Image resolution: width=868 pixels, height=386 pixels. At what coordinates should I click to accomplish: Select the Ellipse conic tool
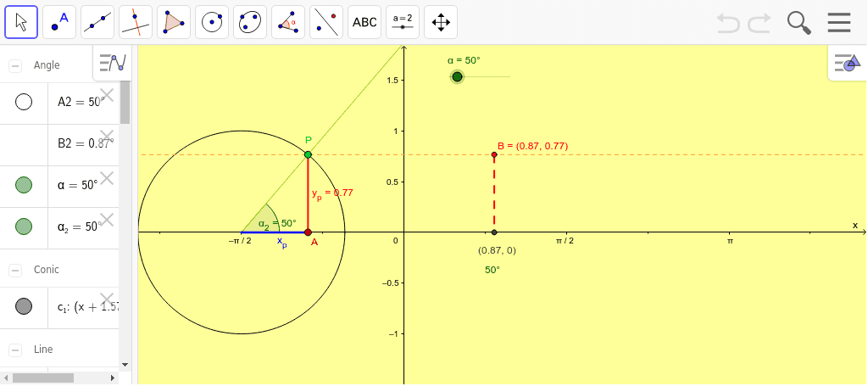click(x=250, y=22)
